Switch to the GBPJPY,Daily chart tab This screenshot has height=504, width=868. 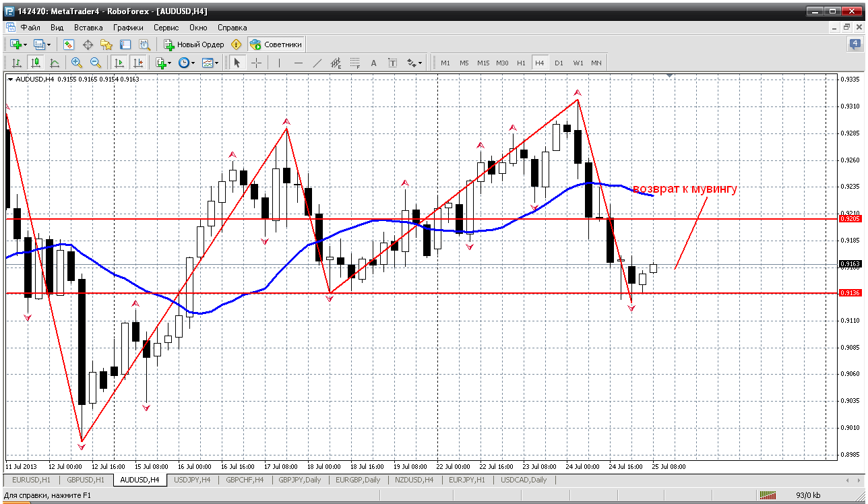click(301, 480)
